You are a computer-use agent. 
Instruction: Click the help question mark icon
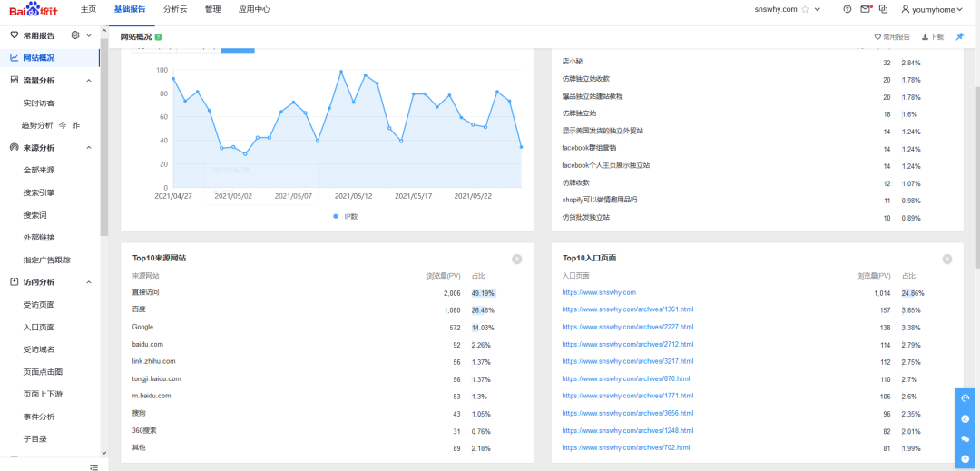tap(848, 9)
